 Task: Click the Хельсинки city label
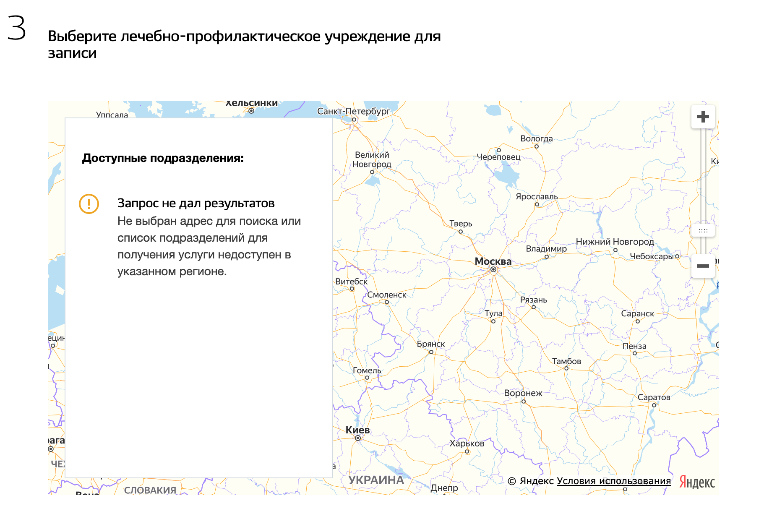pos(252,103)
